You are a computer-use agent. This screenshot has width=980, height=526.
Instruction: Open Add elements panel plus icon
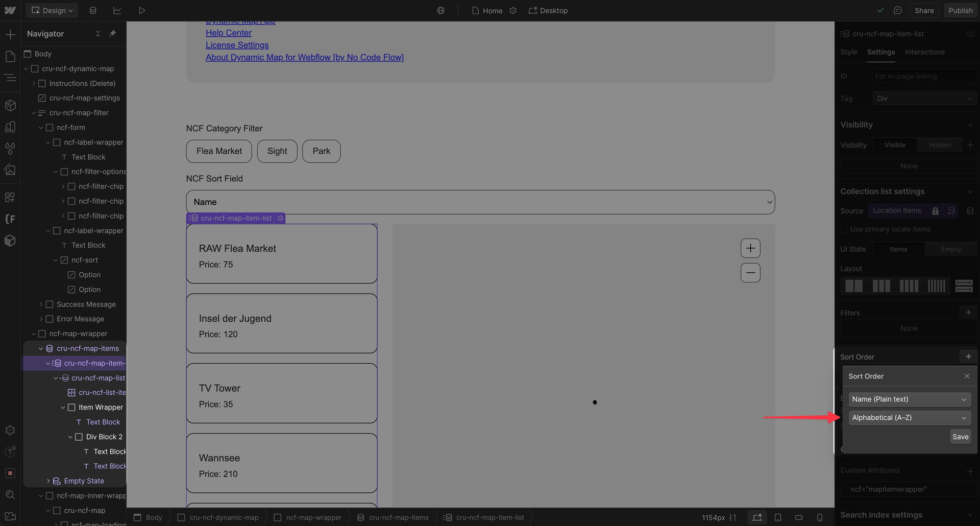pyautogui.click(x=10, y=35)
